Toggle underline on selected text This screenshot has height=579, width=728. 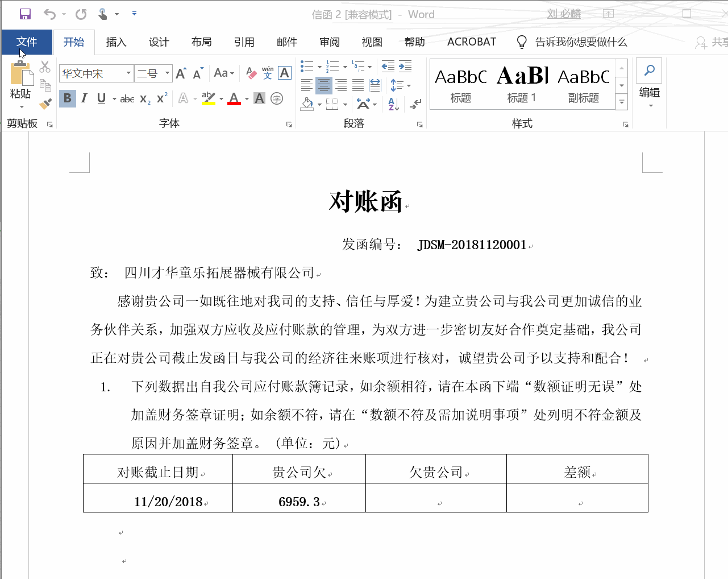pos(101,98)
